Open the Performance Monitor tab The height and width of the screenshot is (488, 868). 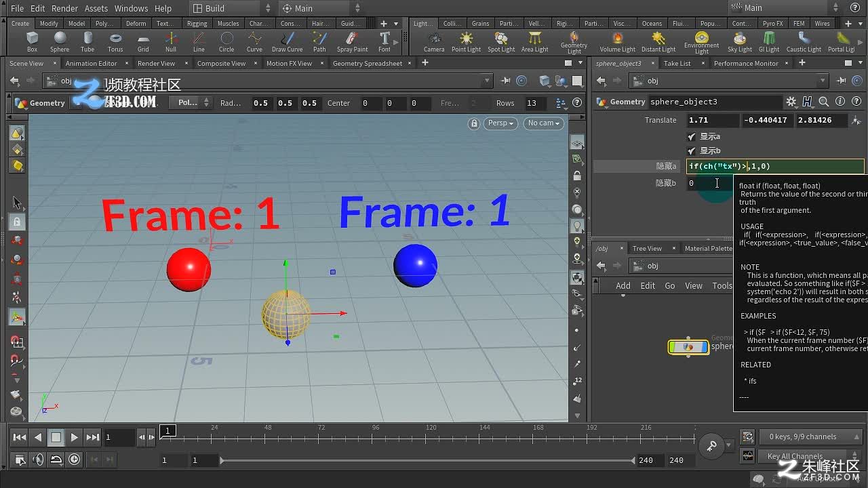click(746, 63)
